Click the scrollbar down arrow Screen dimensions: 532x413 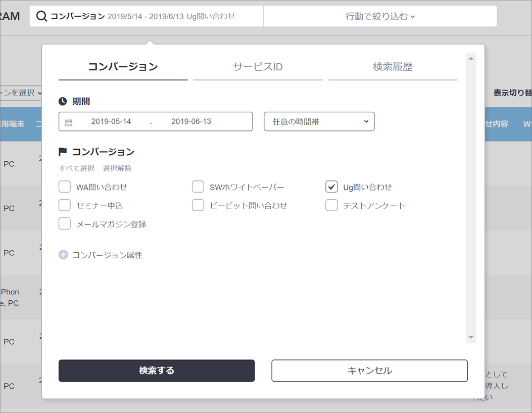(471, 337)
